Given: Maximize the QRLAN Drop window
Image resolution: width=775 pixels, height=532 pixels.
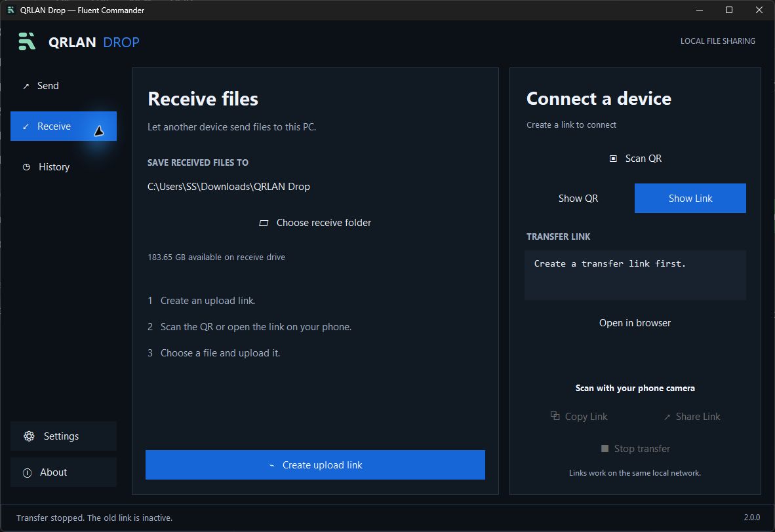Looking at the screenshot, I should (x=729, y=10).
